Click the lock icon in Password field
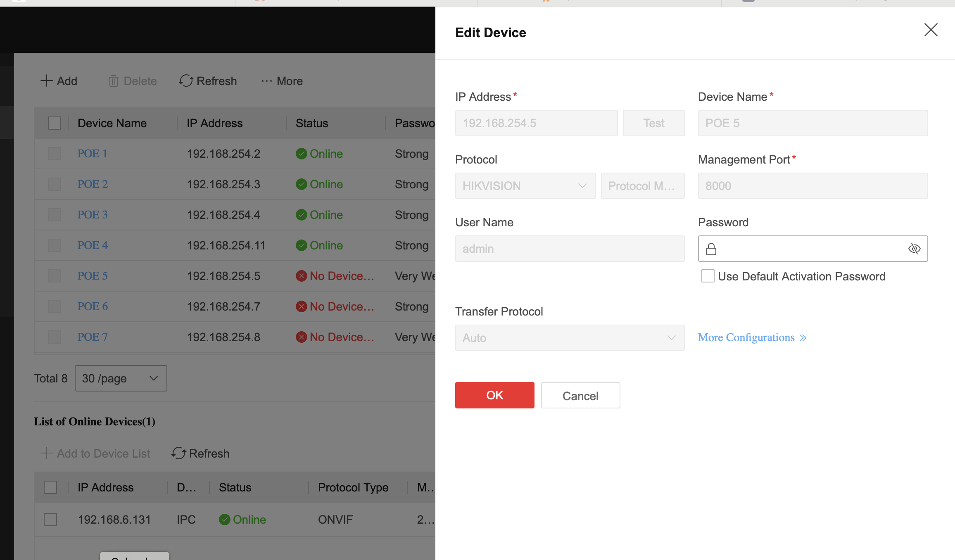Image resolution: width=955 pixels, height=560 pixels. coord(711,249)
